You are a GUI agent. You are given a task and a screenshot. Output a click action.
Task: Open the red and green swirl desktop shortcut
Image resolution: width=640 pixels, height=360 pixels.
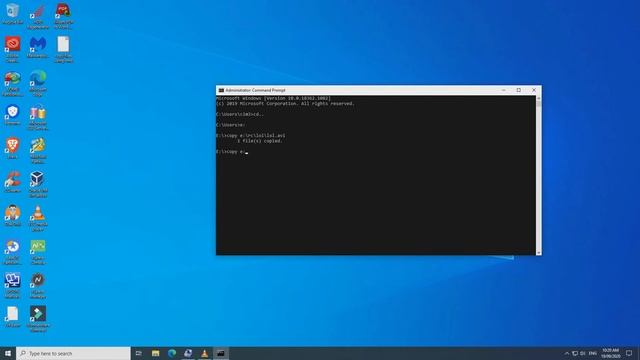pos(12,84)
